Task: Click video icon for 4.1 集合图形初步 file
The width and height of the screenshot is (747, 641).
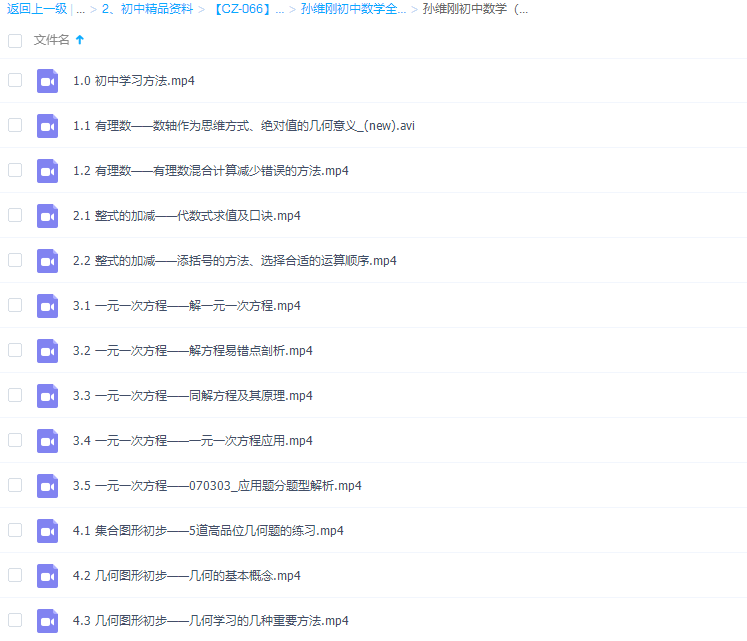Action: point(48,531)
